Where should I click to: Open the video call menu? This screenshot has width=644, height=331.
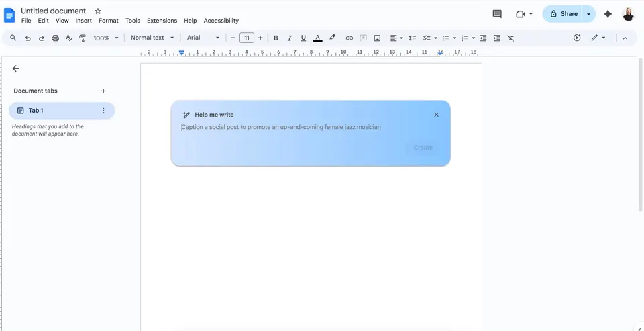524,14
